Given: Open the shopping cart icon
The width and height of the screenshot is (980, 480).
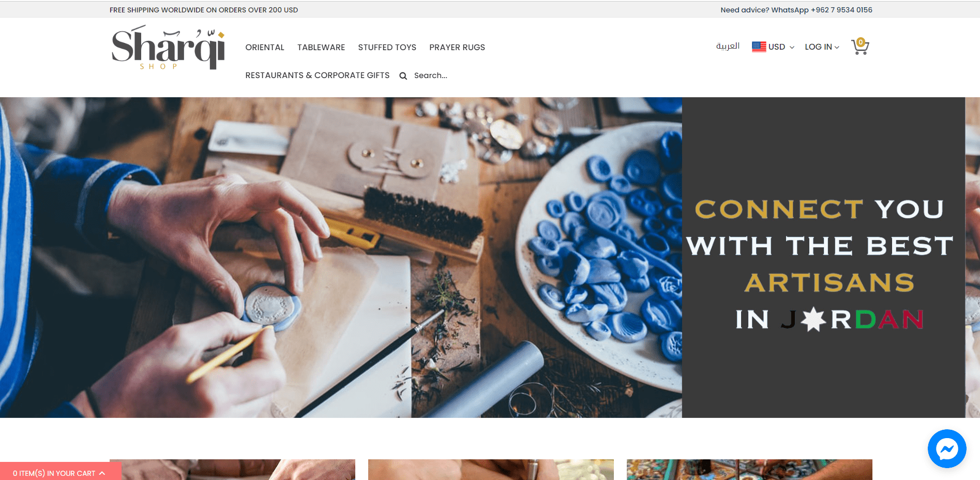Looking at the screenshot, I should point(860,46).
